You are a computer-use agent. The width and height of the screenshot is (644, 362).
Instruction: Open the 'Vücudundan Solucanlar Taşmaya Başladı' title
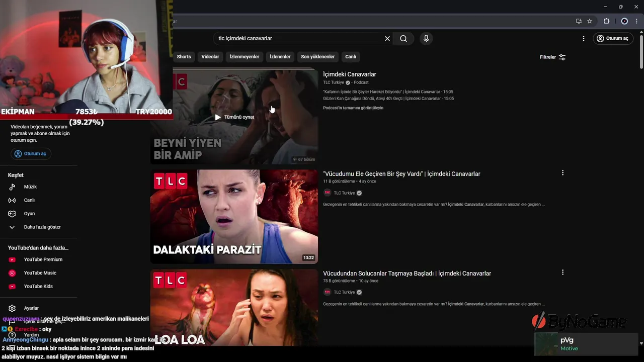pos(407,274)
